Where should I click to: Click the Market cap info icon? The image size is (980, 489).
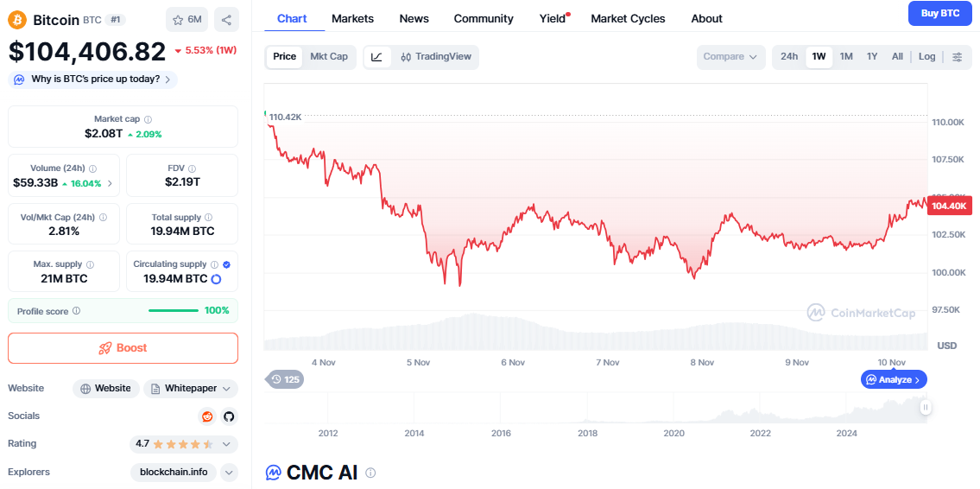point(149,119)
